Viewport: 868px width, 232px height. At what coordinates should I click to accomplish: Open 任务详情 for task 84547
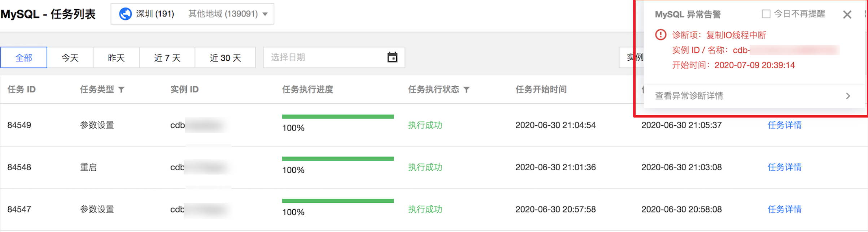tap(784, 209)
